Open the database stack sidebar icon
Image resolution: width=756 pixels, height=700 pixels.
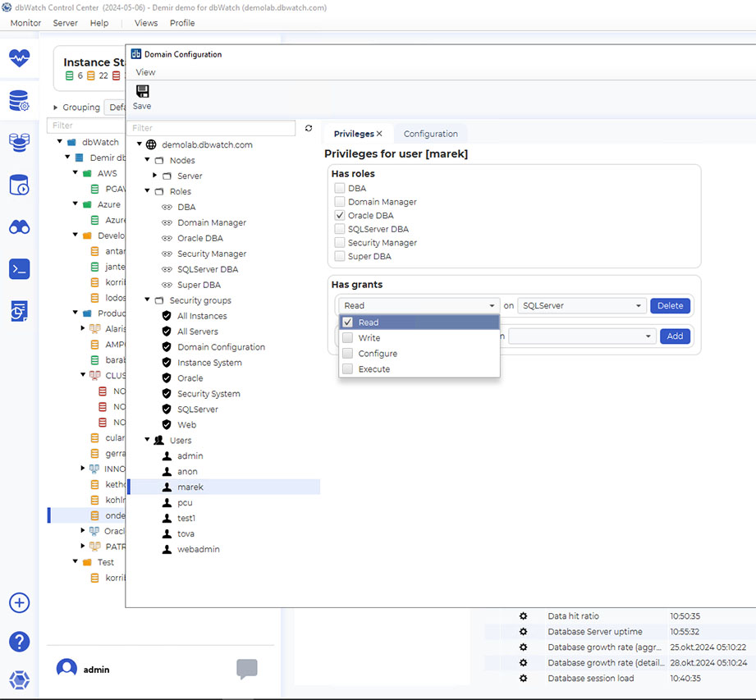[19, 143]
